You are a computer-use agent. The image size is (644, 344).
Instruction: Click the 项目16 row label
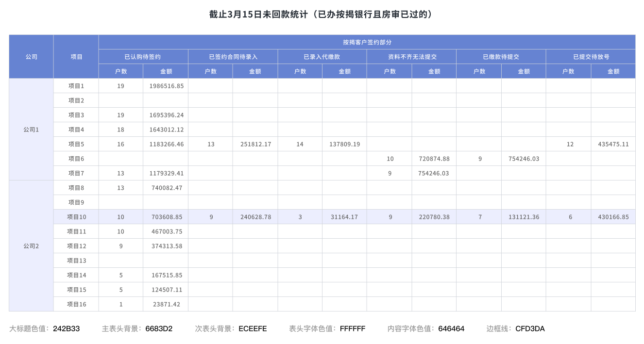(76, 304)
